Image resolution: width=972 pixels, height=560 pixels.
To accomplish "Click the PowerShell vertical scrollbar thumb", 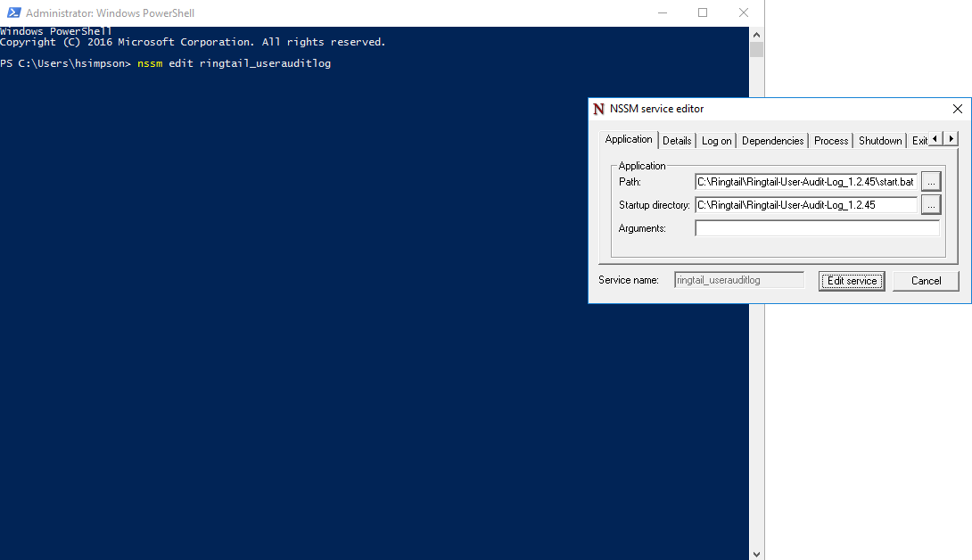I will click(756, 50).
